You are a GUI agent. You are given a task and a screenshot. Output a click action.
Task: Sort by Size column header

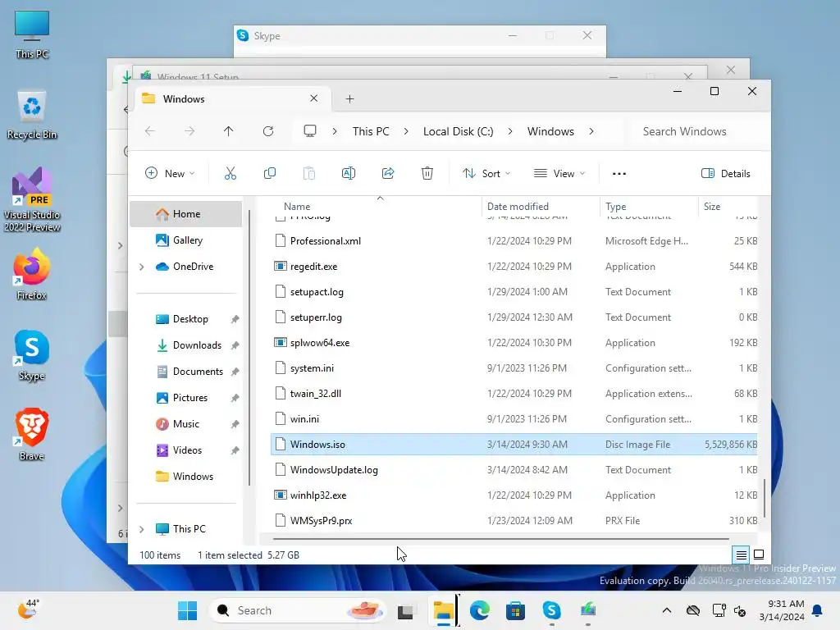coord(728,207)
